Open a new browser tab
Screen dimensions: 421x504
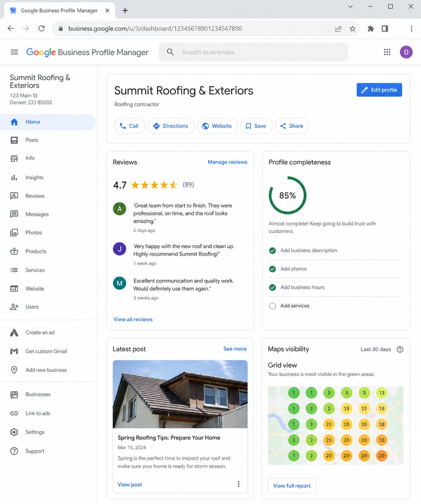(x=125, y=10)
